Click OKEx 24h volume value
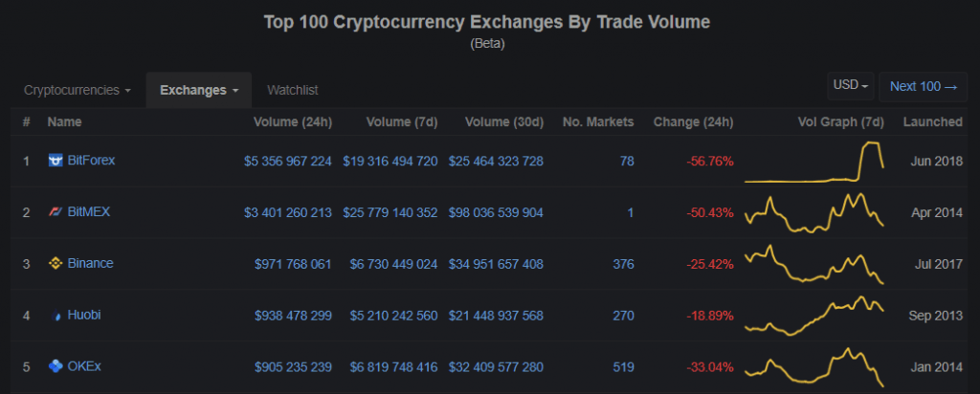980x394 pixels. coord(293,365)
